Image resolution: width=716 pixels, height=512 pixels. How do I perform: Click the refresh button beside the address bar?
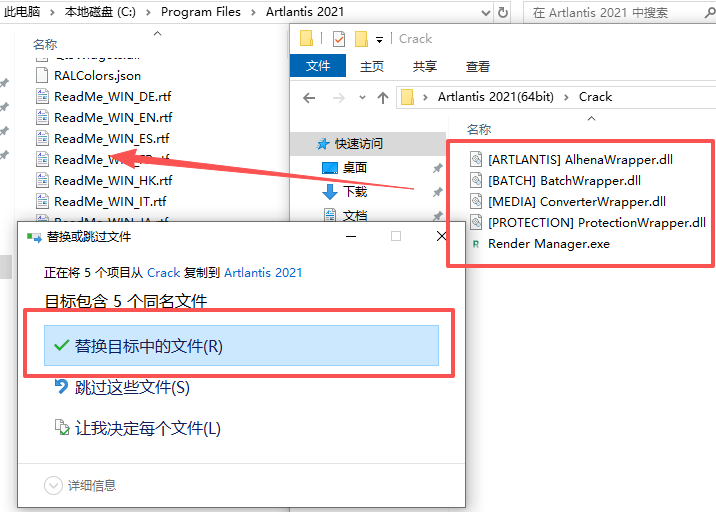(503, 12)
